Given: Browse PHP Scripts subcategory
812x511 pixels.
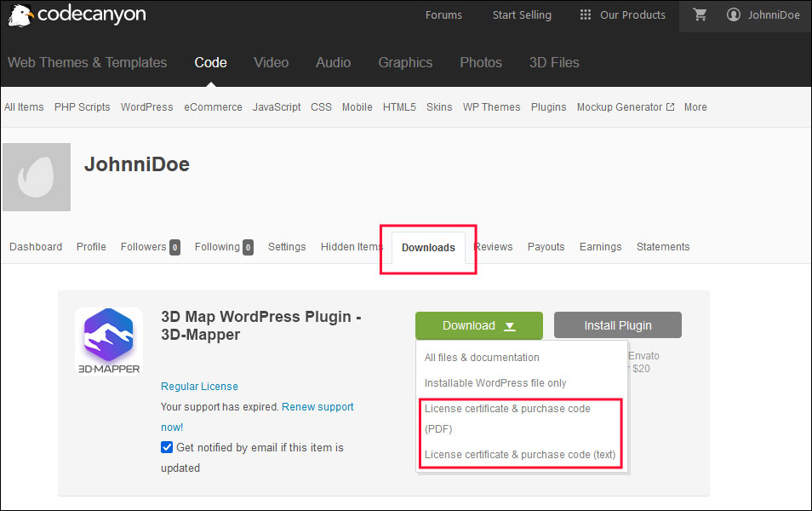Looking at the screenshot, I should pyautogui.click(x=83, y=106).
